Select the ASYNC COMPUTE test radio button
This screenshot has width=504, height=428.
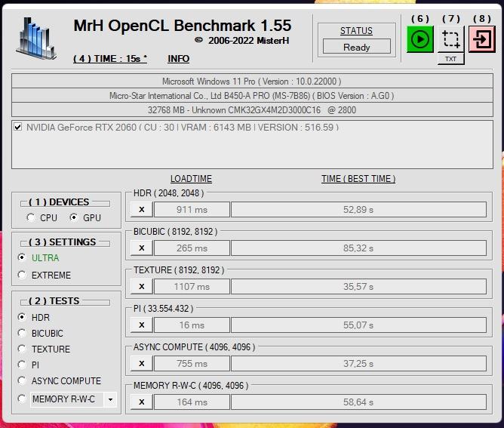tap(22, 380)
